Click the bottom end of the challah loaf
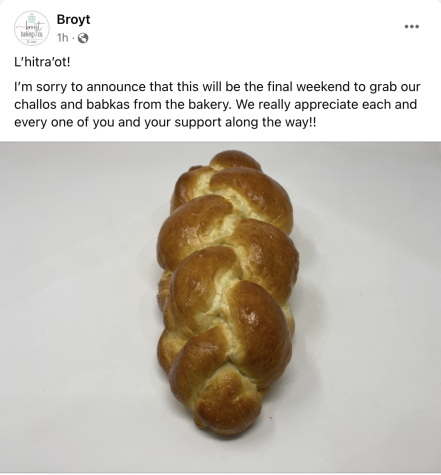Viewport: 441px width, 475px height. pos(227,410)
